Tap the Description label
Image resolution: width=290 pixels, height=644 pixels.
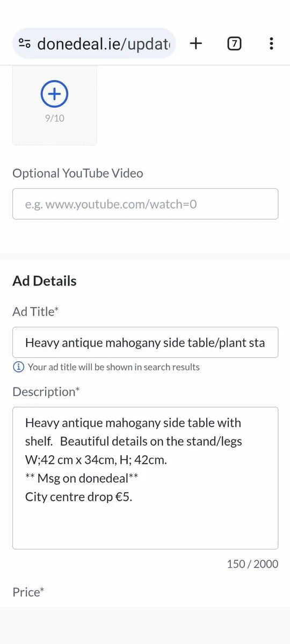pos(46,392)
